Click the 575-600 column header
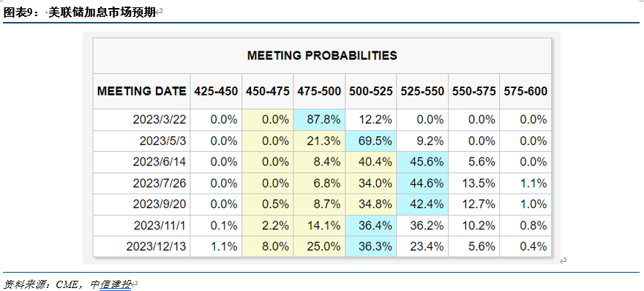The height and width of the screenshot is (291, 644). pos(525,92)
